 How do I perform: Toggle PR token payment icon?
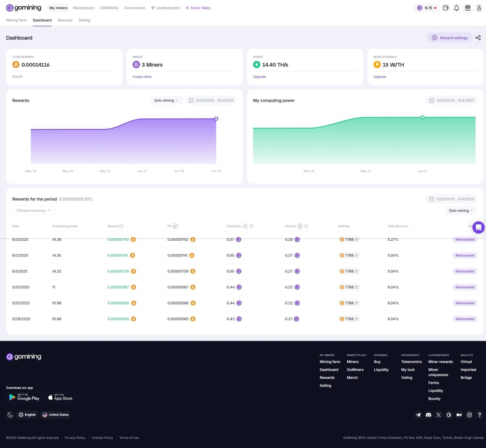pyautogui.click(x=175, y=226)
